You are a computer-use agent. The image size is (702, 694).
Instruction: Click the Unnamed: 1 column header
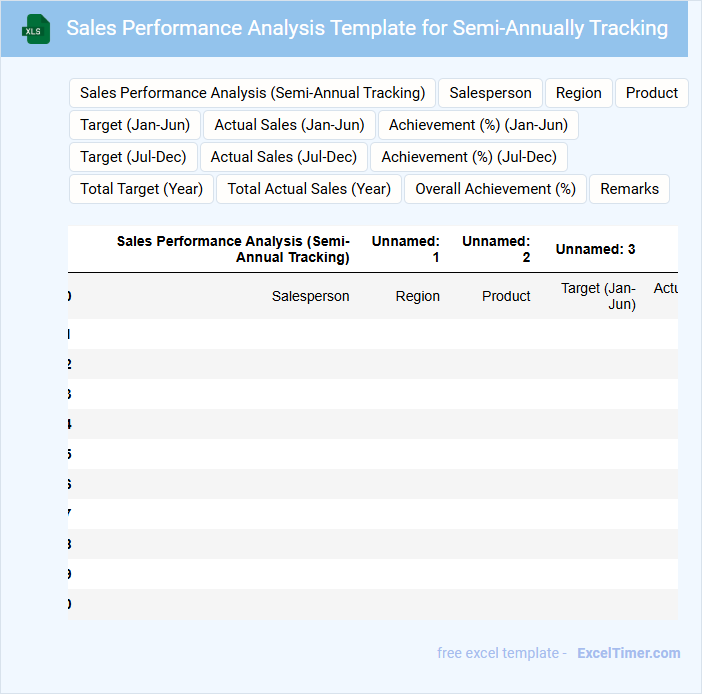coord(405,249)
